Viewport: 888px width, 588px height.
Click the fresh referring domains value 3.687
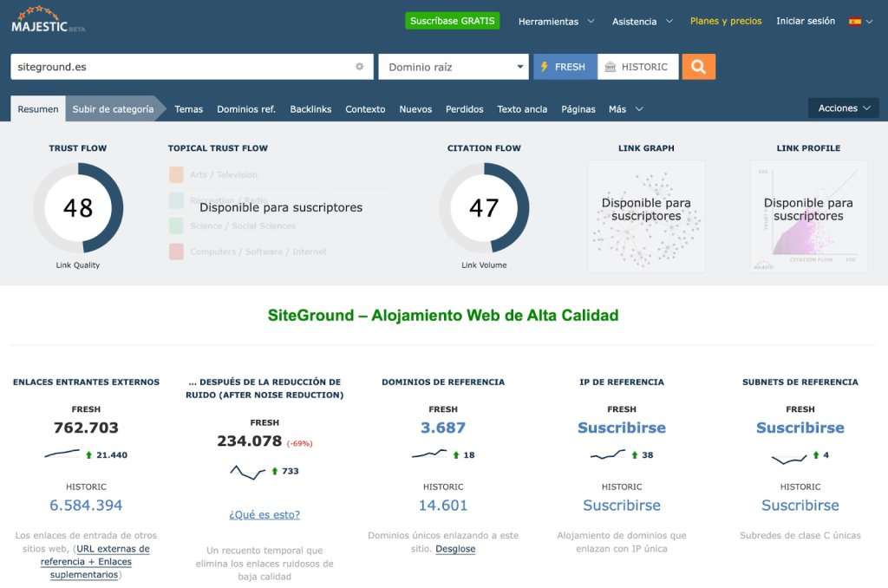(443, 428)
